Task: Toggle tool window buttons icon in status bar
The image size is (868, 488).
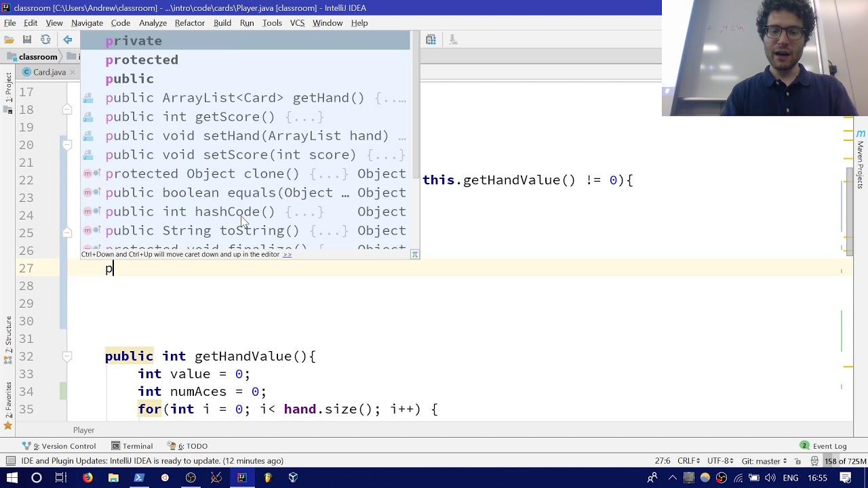Action: pyautogui.click(x=10, y=461)
